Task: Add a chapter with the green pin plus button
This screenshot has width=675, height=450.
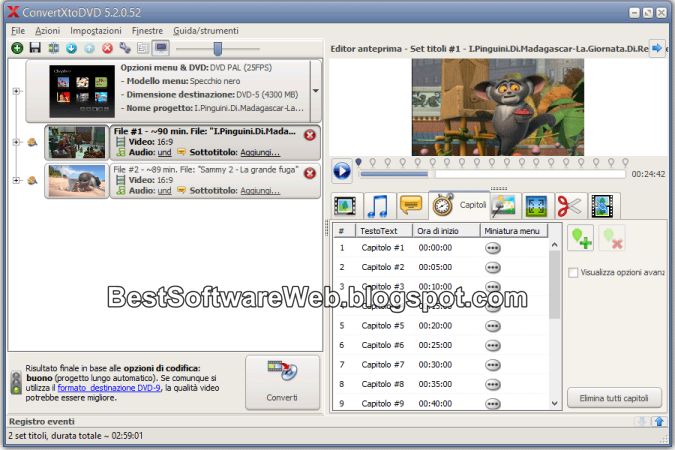Action: [x=581, y=238]
